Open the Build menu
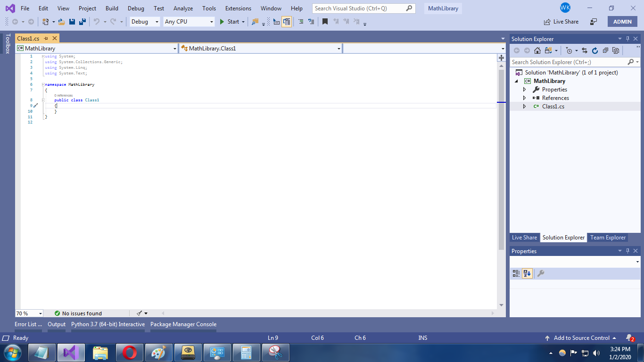Screen dimensions: 644x362 pos(112,8)
